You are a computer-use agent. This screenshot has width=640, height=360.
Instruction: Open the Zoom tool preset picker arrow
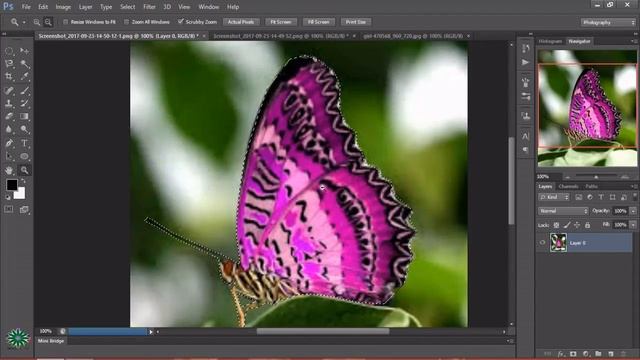pos(24,22)
